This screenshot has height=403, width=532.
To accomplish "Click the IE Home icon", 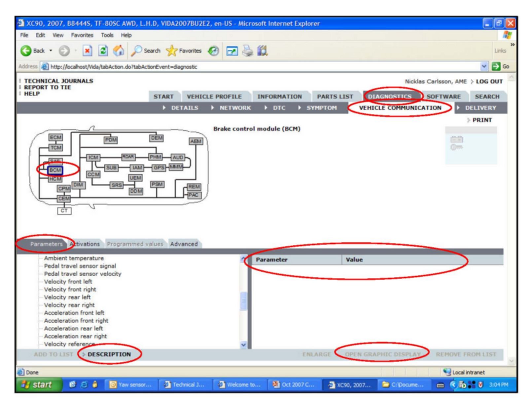I will [118, 51].
